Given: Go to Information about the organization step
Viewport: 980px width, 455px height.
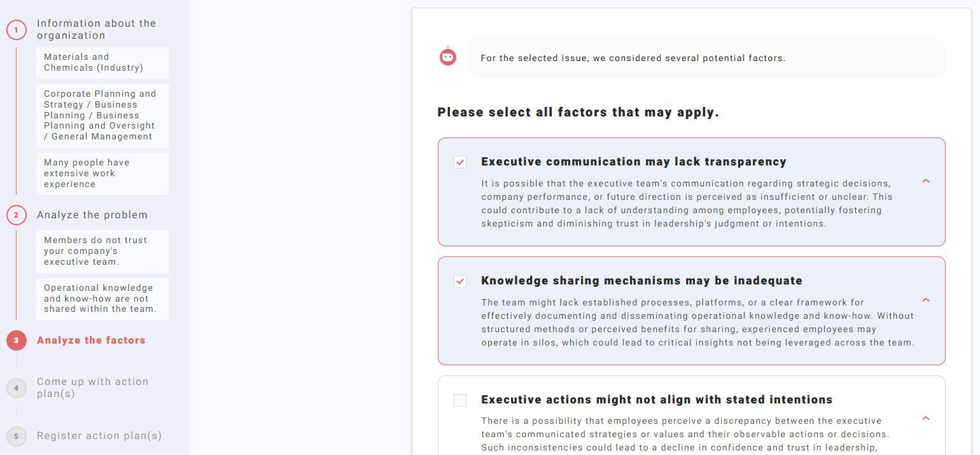Looking at the screenshot, I should 96,29.
